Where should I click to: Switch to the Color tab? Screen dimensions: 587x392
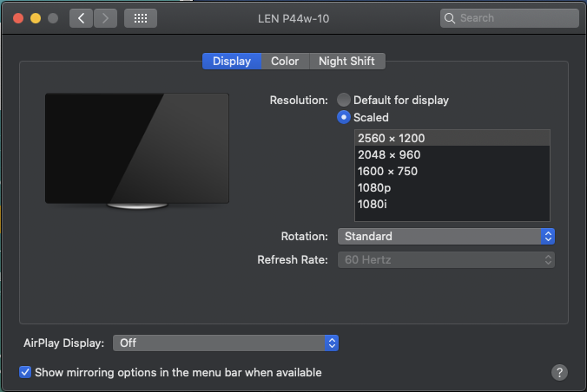click(x=285, y=61)
